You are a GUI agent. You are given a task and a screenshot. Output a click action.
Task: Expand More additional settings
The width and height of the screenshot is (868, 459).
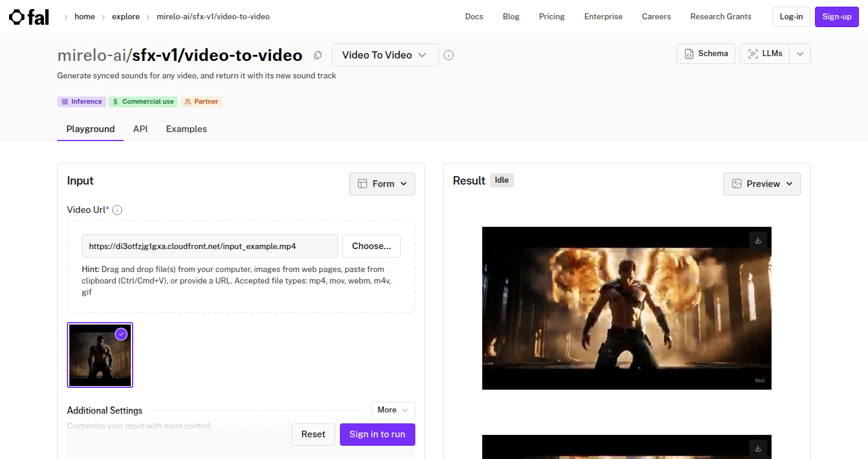393,410
